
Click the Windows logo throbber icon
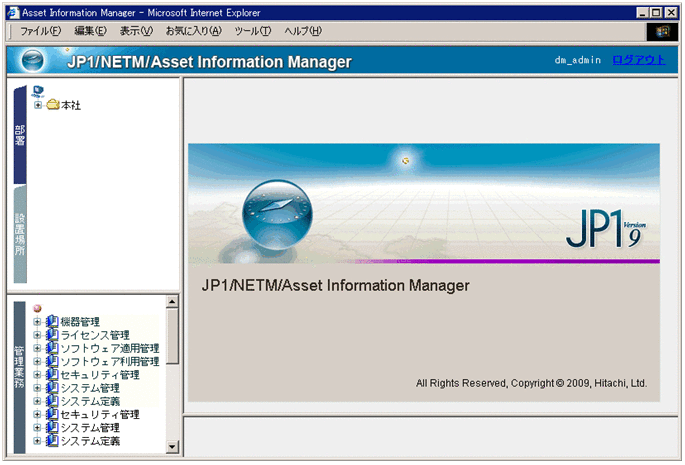click(x=662, y=31)
